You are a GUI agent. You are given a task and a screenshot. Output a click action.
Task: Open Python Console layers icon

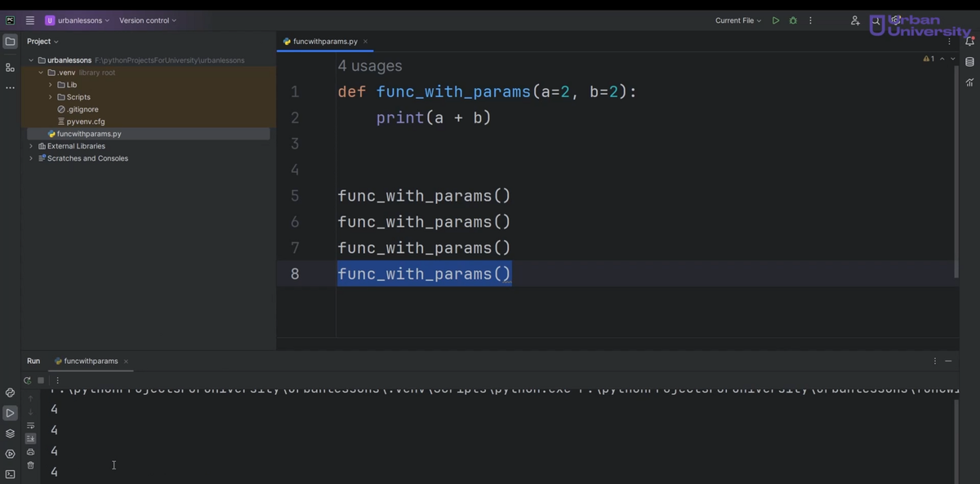click(10, 433)
